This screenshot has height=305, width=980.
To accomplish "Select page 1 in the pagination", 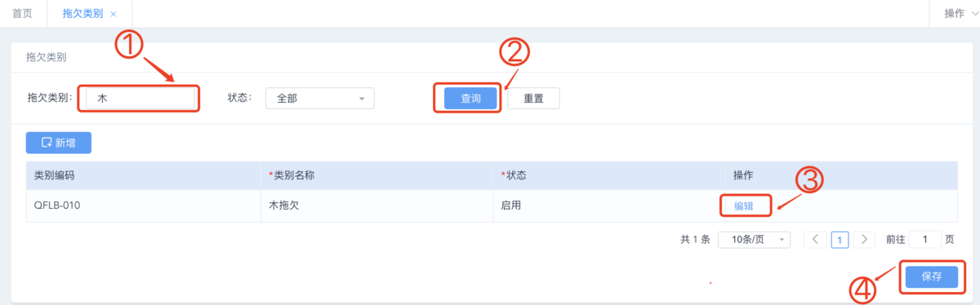I will point(840,240).
